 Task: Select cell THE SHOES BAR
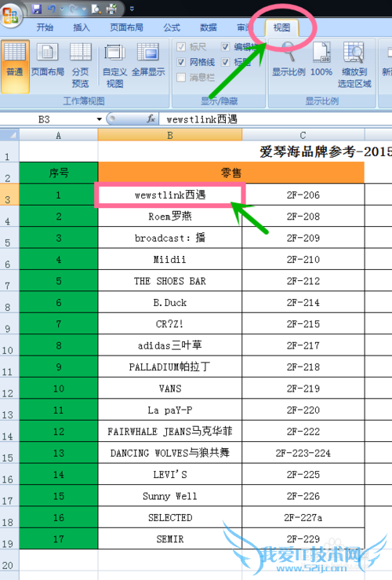pyautogui.click(x=170, y=281)
